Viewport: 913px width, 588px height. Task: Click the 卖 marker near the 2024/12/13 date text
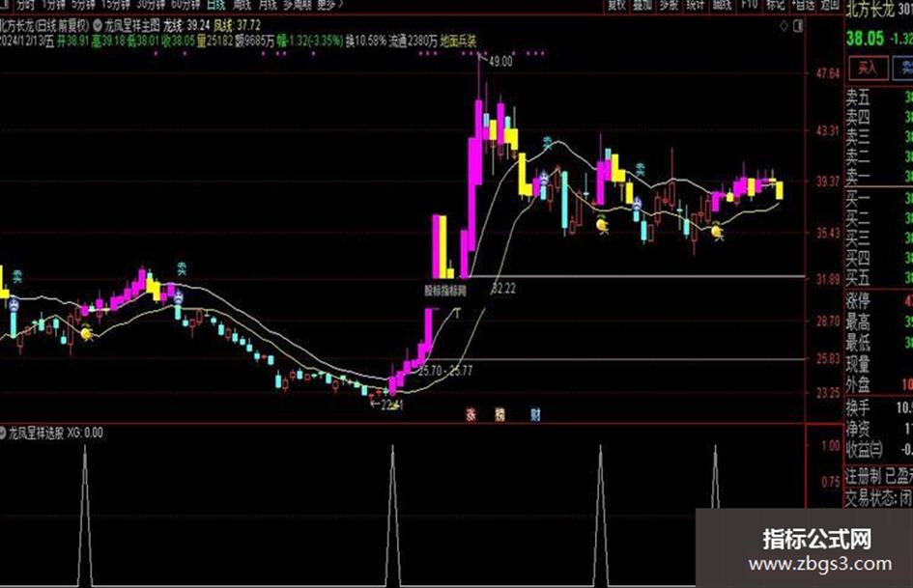(16, 276)
